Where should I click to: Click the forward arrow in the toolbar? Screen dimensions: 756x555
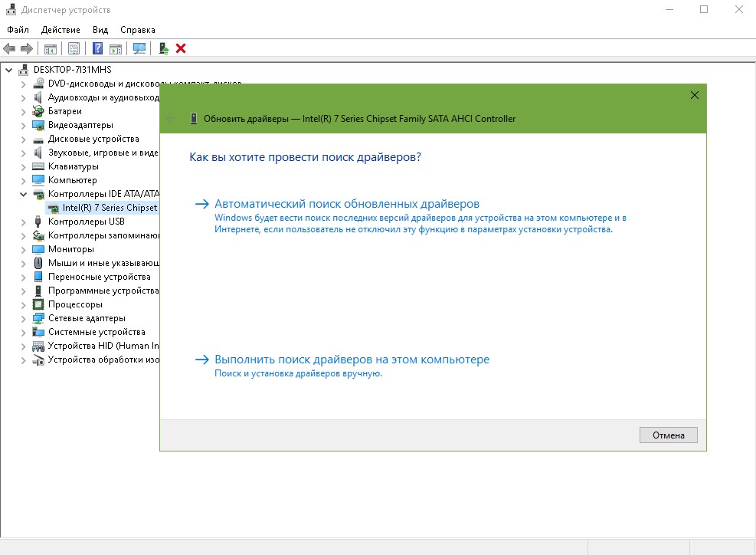point(27,48)
